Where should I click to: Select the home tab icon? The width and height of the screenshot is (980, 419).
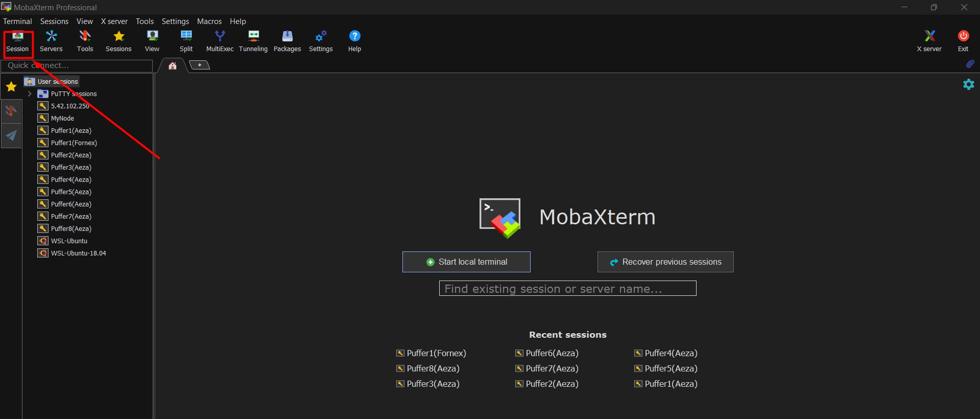click(173, 65)
